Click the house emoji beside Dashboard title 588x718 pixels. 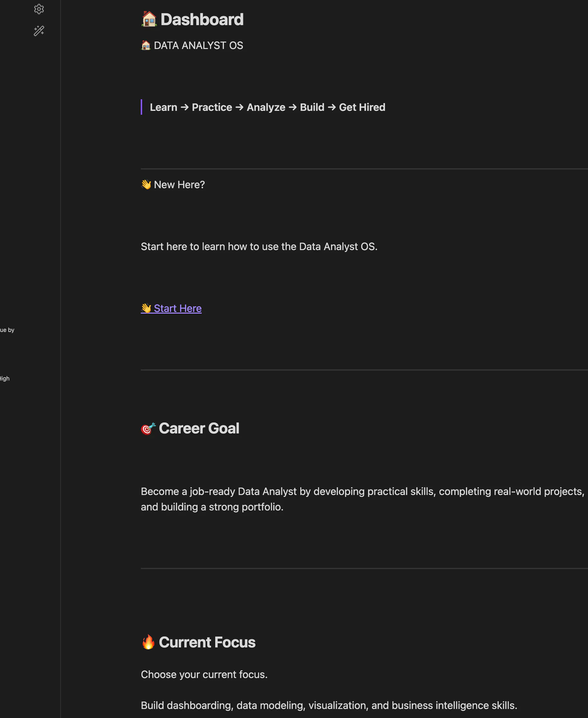[149, 19]
